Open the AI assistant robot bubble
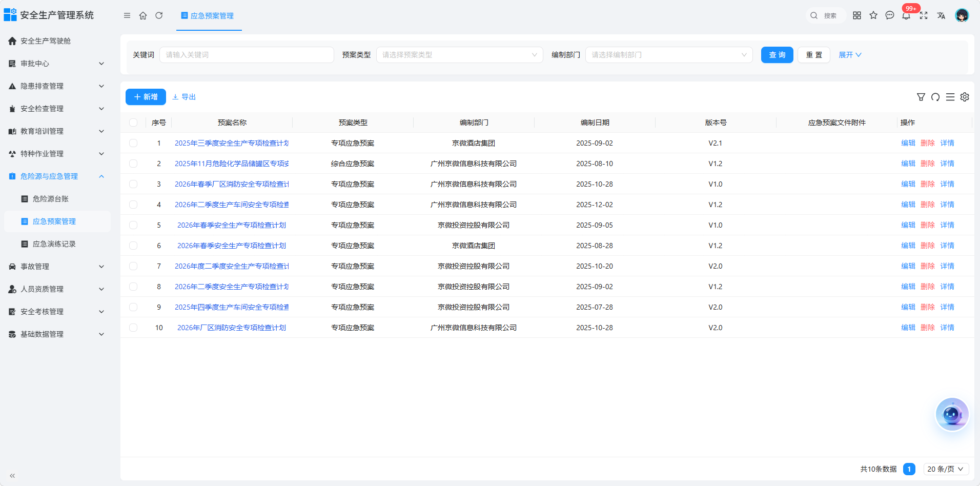The width and height of the screenshot is (980, 486). 952,414
